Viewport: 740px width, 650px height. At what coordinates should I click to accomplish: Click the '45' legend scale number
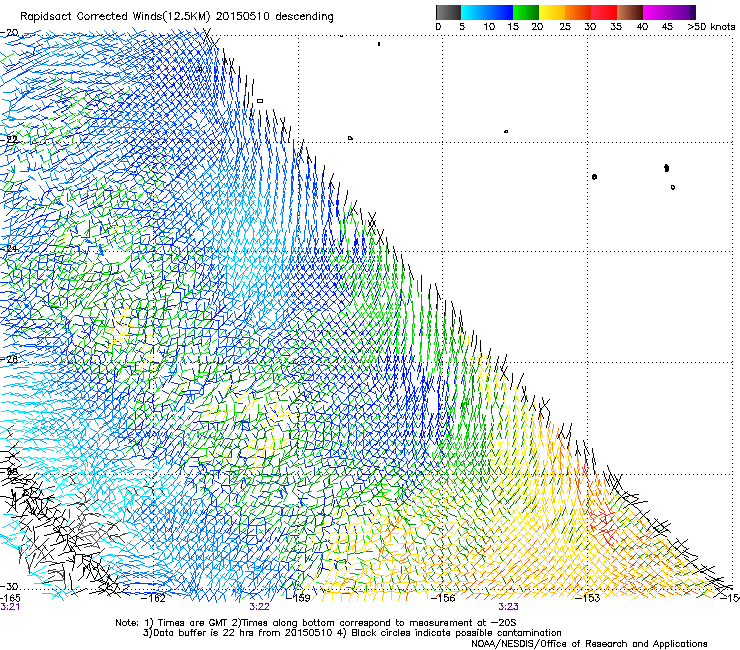coord(667,27)
